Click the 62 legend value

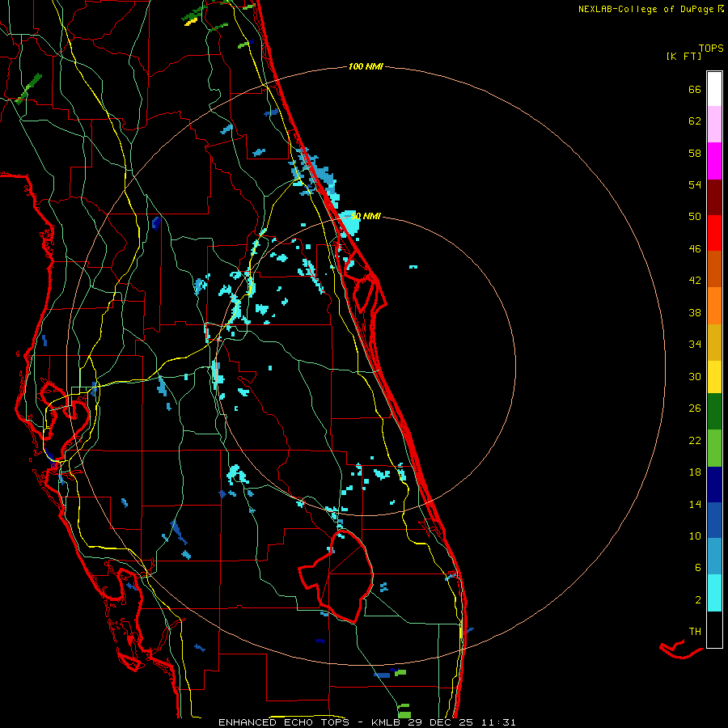point(695,121)
